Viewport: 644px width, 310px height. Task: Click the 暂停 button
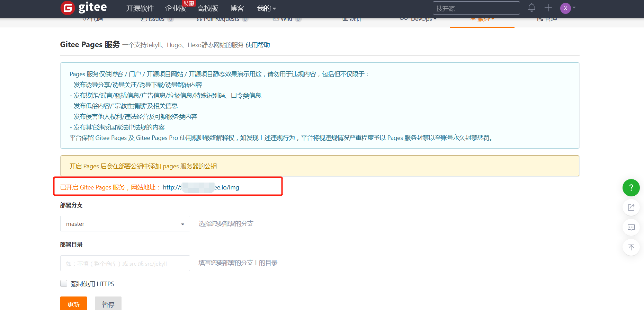(108, 303)
